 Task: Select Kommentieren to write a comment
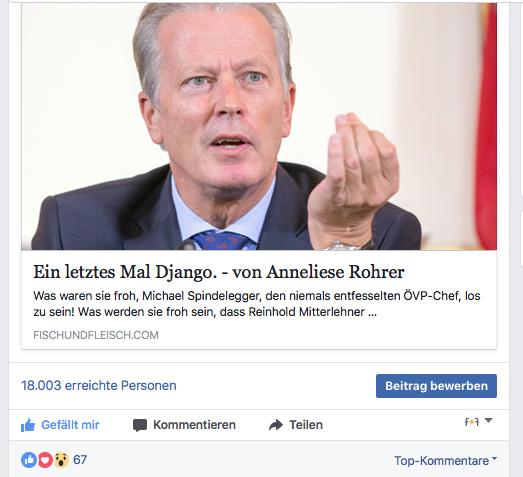tap(194, 425)
